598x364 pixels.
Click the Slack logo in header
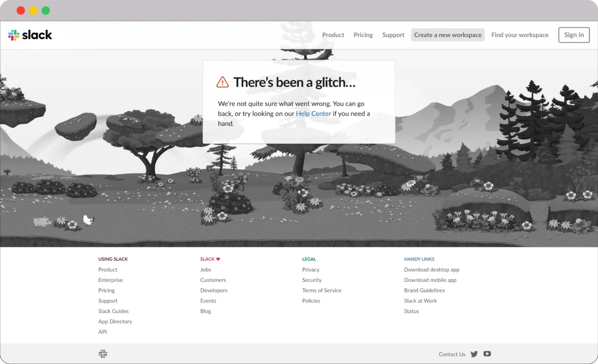tap(30, 35)
